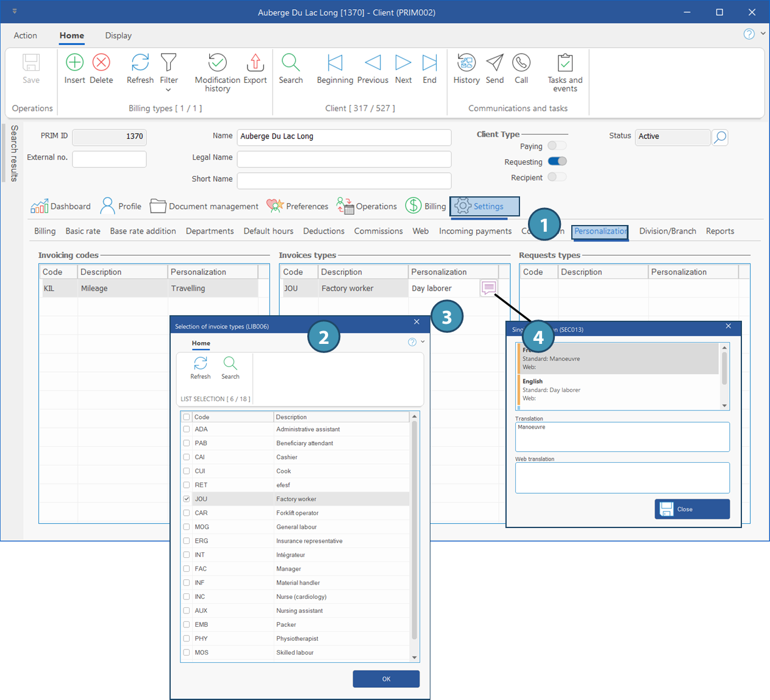
Task: Click inside the Legal Name field
Action: click(x=344, y=159)
